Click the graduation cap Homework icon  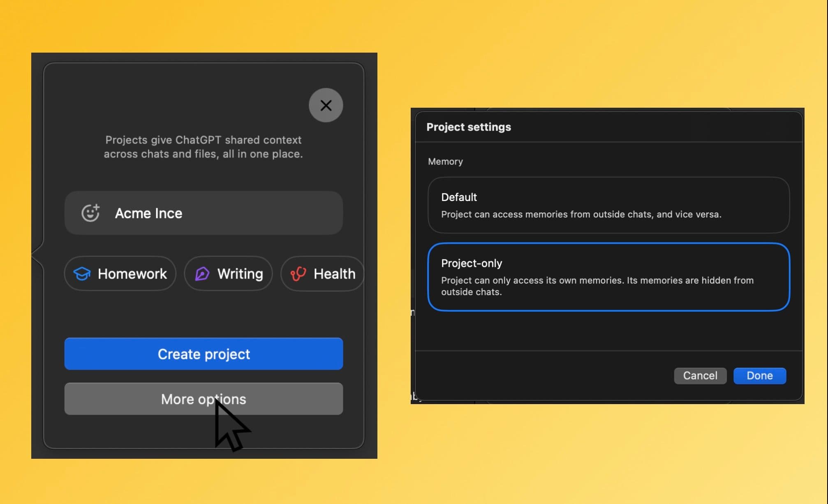pyautogui.click(x=82, y=274)
